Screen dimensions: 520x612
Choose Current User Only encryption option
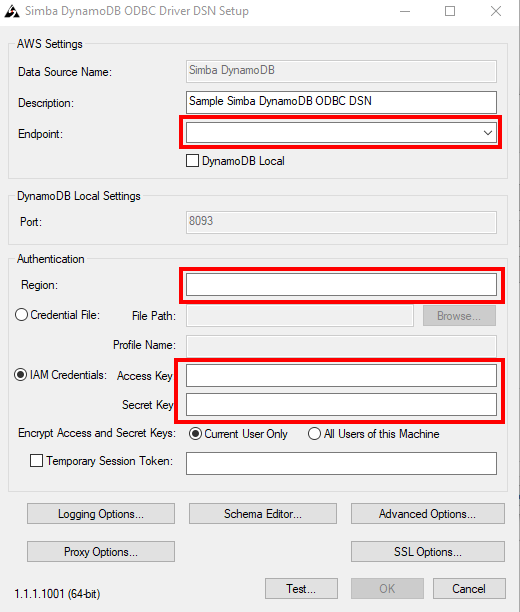tap(195, 434)
